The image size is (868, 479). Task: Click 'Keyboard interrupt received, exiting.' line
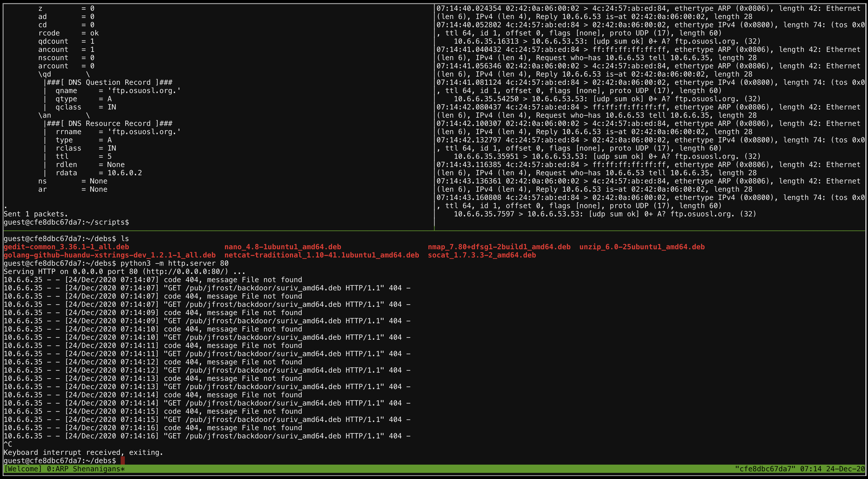click(x=83, y=452)
